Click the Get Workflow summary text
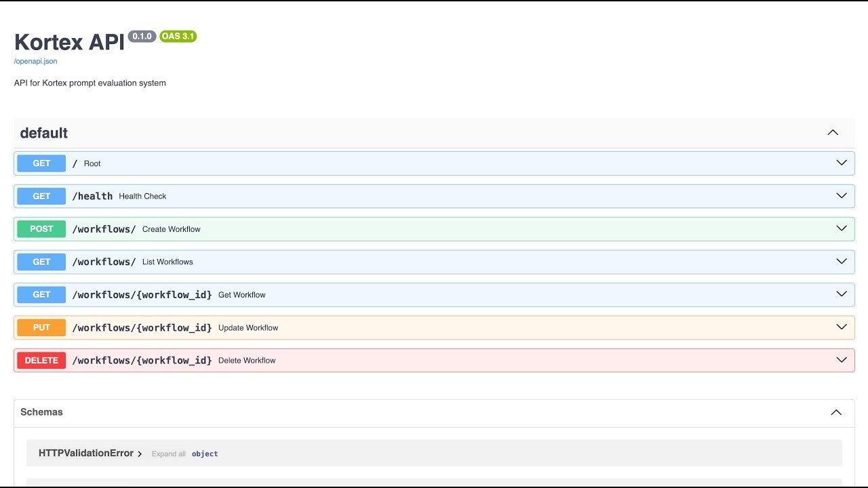The height and width of the screenshot is (488, 868). (x=242, y=295)
